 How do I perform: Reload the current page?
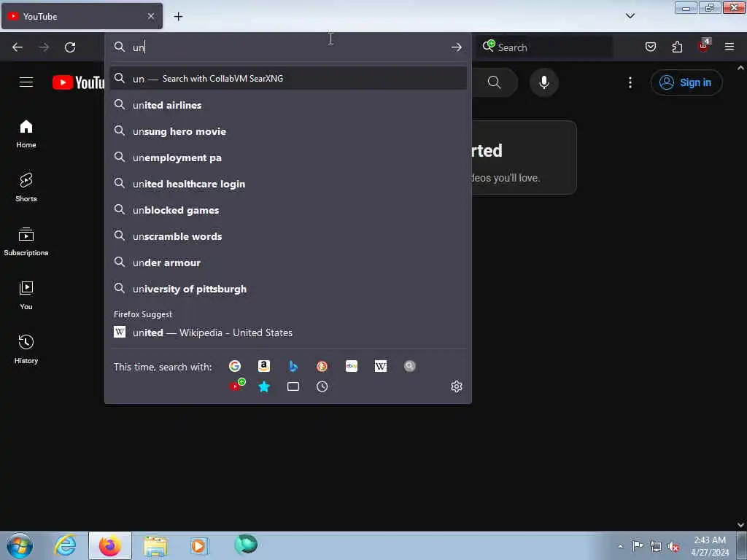pos(70,47)
